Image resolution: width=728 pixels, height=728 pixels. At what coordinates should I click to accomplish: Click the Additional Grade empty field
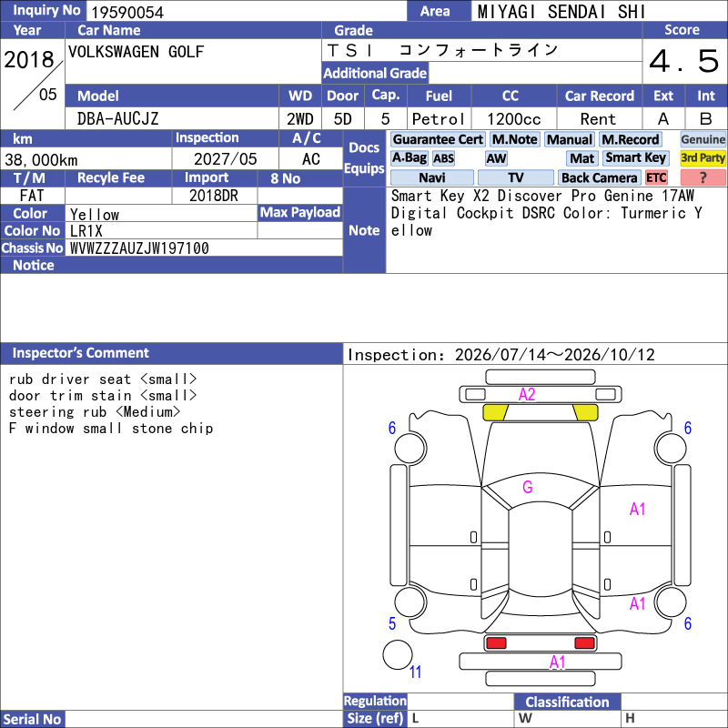click(x=535, y=73)
